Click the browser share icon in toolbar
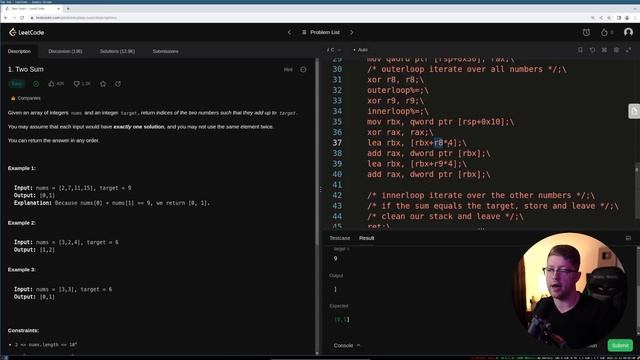Viewport: 640px width, 360px height. tap(601, 18)
